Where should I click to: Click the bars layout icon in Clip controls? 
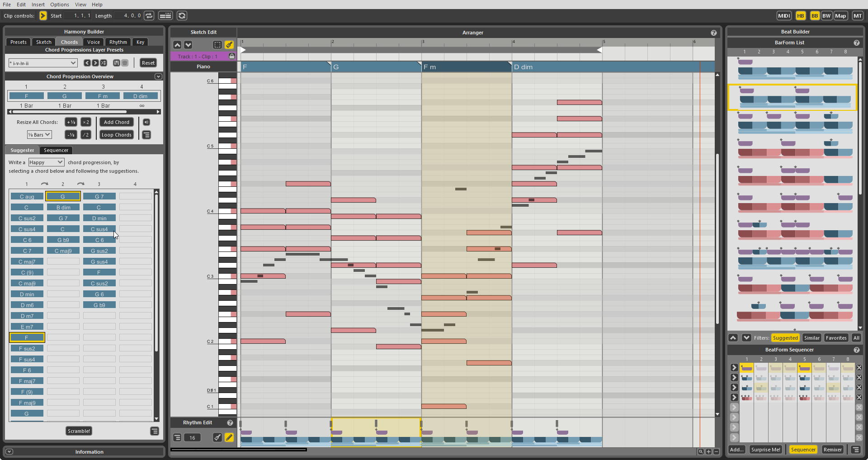(x=165, y=16)
